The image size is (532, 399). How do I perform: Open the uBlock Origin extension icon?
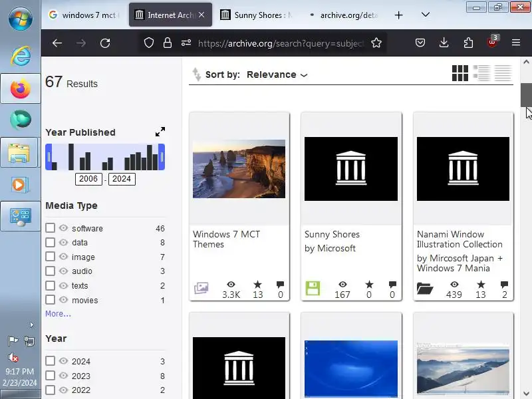point(493,42)
